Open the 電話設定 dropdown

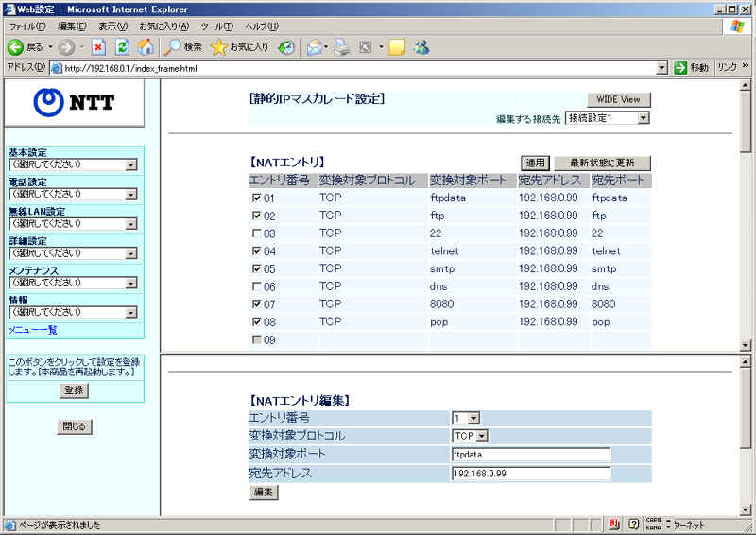[x=74, y=195]
